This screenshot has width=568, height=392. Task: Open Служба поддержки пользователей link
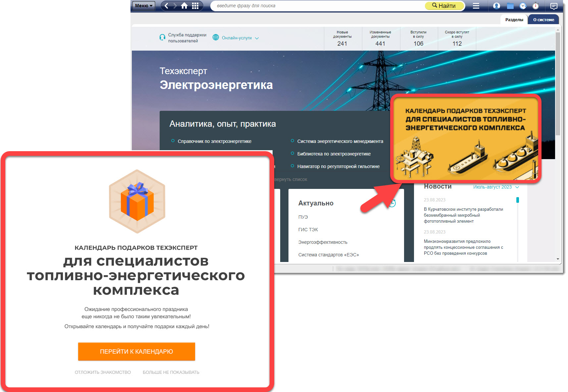click(187, 38)
